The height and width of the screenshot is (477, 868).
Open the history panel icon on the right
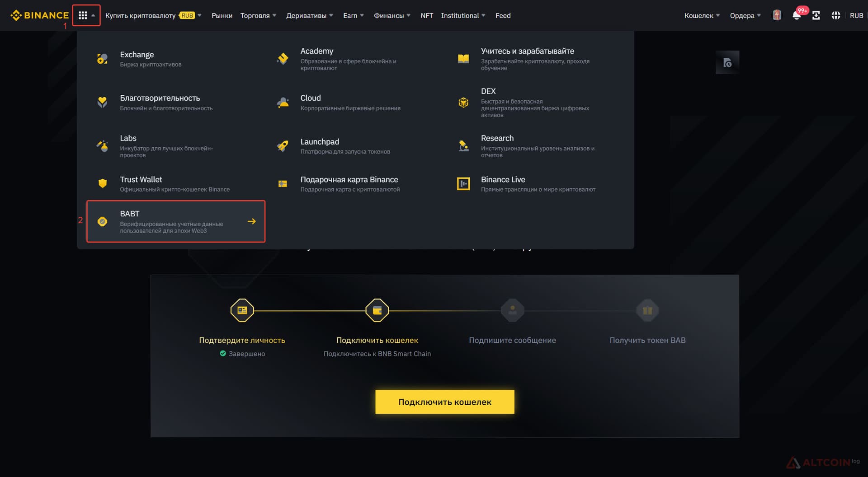click(727, 62)
